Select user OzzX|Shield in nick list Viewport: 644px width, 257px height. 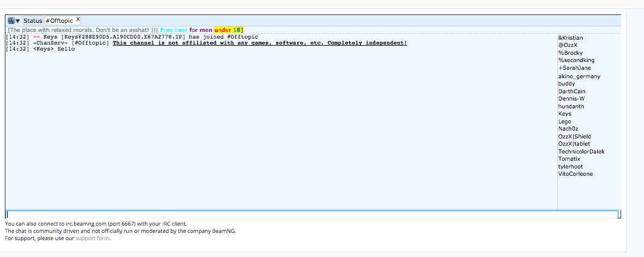click(x=575, y=137)
